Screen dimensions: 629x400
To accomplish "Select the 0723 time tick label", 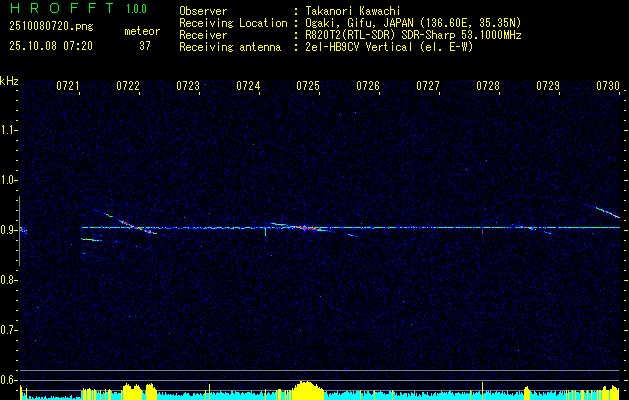I will pyautogui.click(x=188, y=87).
